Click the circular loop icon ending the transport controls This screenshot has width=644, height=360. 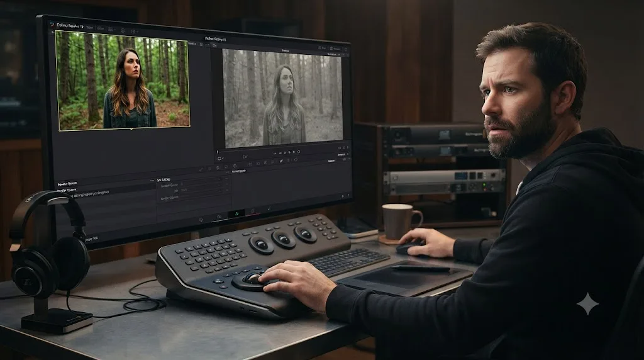click(299, 152)
